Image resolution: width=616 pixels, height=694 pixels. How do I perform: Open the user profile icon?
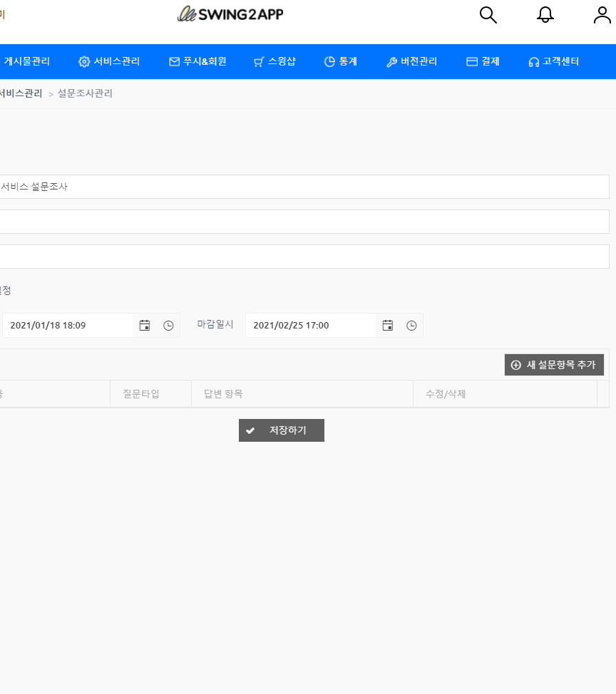[602, 15]
